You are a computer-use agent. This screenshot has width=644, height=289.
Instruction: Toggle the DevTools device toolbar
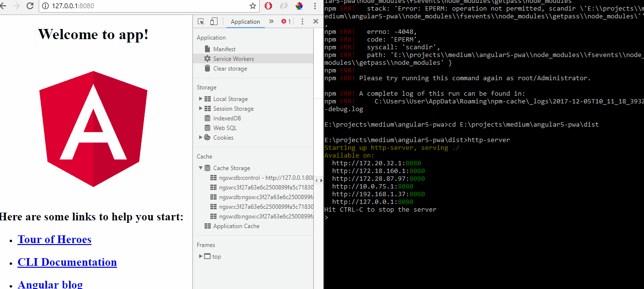[x=214, y=21]
